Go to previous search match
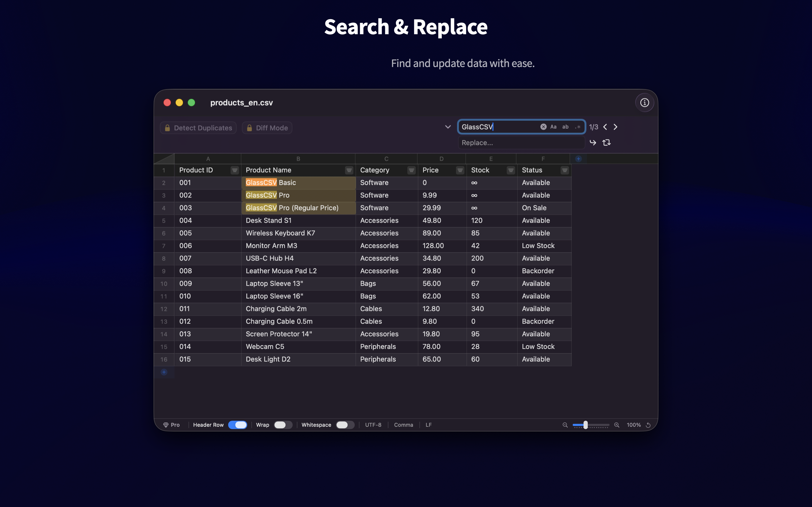 605,127
